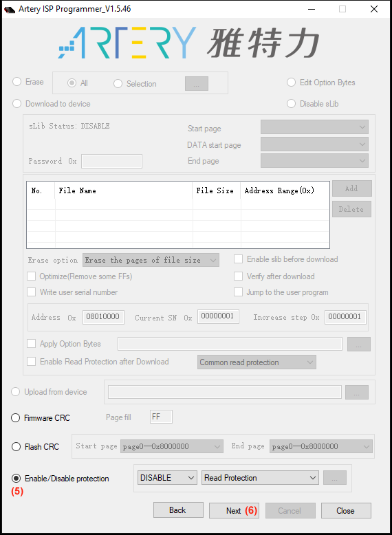The width and height of the screenshot is (392, 535).
Task: Toggle Jump to the user program checkbox
Action: point(238,292)
